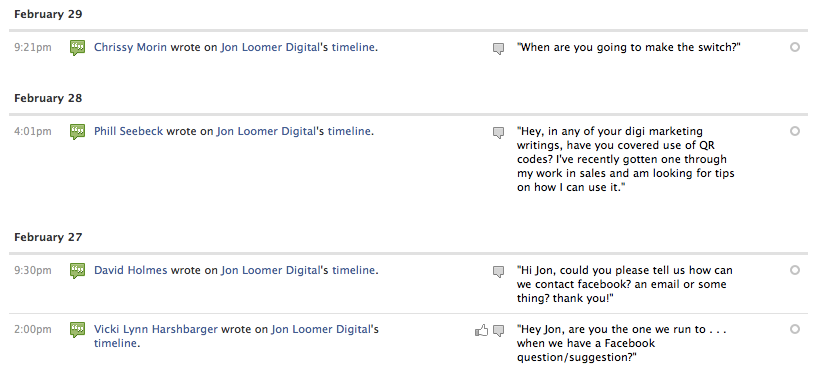Open David Holmes's profile link
This screenshot has height=386, width=822.
131,270
